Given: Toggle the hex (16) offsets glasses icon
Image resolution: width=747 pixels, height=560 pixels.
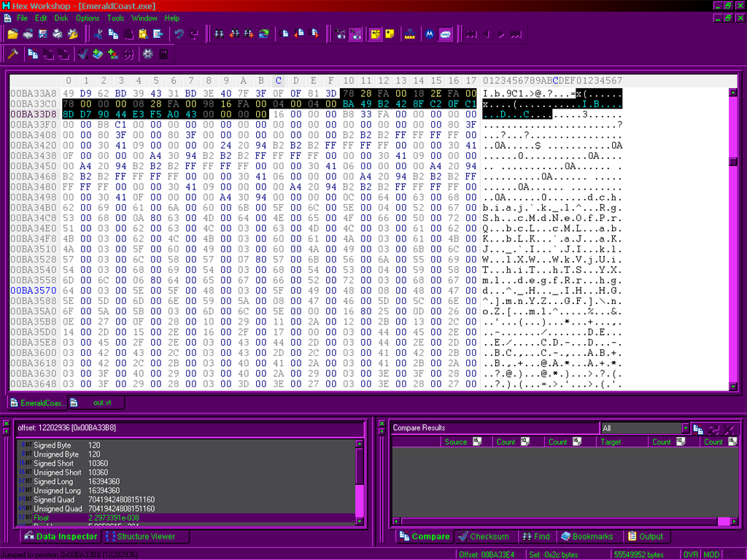Looking at the screenshot, I should (x=355, y=34).
